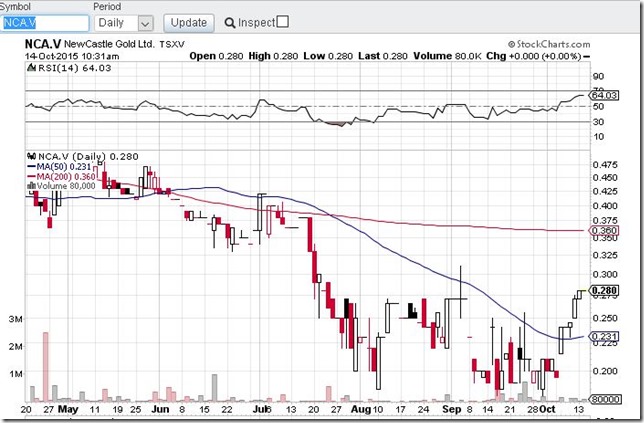Click the Period field label
The image size is (644, 423).
[107, 7]
